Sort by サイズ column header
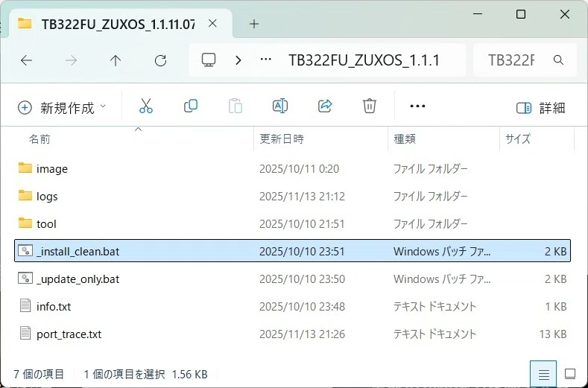The image size is (588, 388). tap(518, 139)
